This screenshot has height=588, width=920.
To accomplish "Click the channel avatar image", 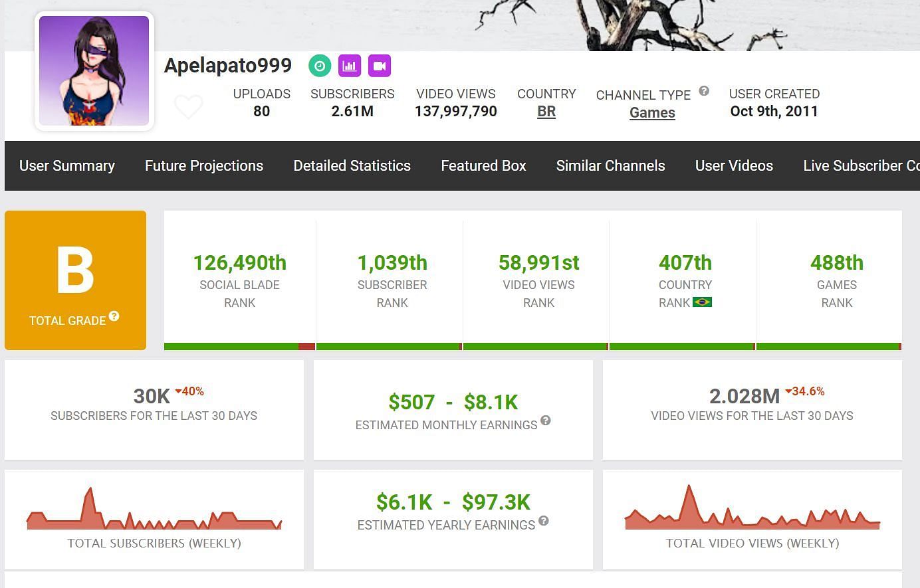I will (x=94, y=71).
